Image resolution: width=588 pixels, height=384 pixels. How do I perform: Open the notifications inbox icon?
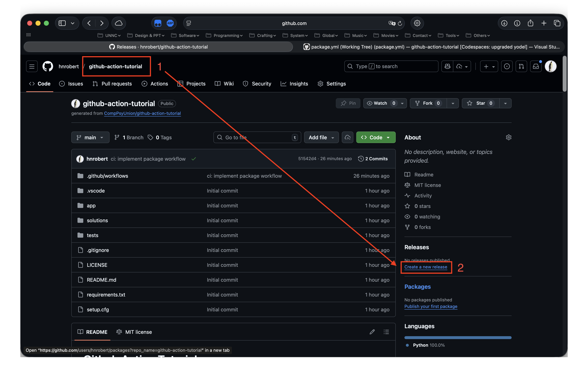[536, 66]
